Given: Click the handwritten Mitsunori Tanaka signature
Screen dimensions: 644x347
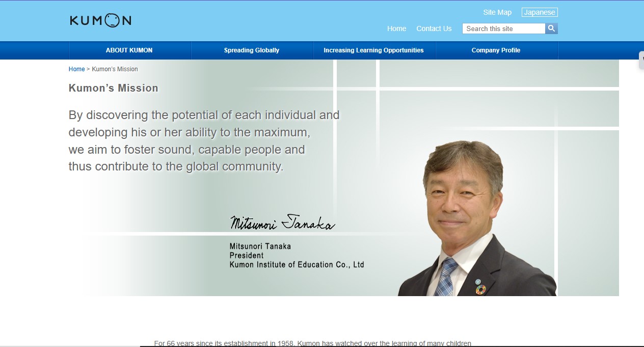Looking at the screenshot, I should click(x=282, y=222).
